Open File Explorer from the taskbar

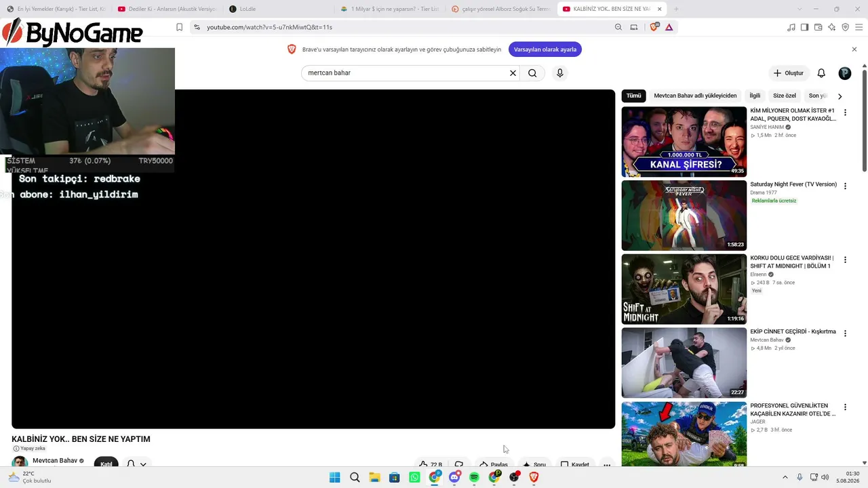[374, 477]
